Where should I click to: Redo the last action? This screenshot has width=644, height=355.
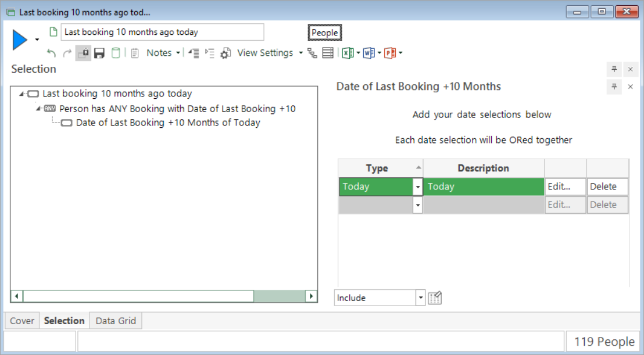tap(67, 53)
